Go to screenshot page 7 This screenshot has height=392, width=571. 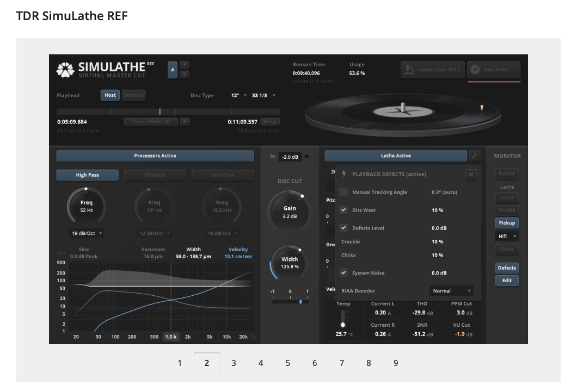342,363
